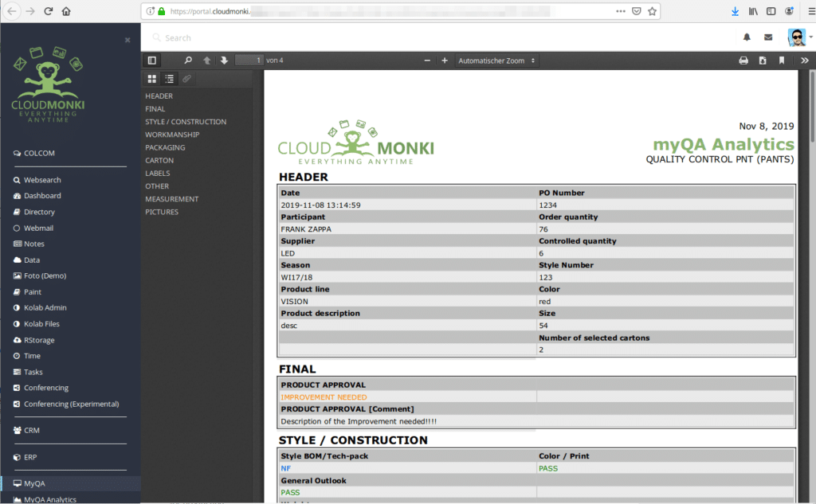The width and height of the screenshot is (816, 504).
Task: Jump to MEASUREMENT section in outline
Action: coord(171,199)
